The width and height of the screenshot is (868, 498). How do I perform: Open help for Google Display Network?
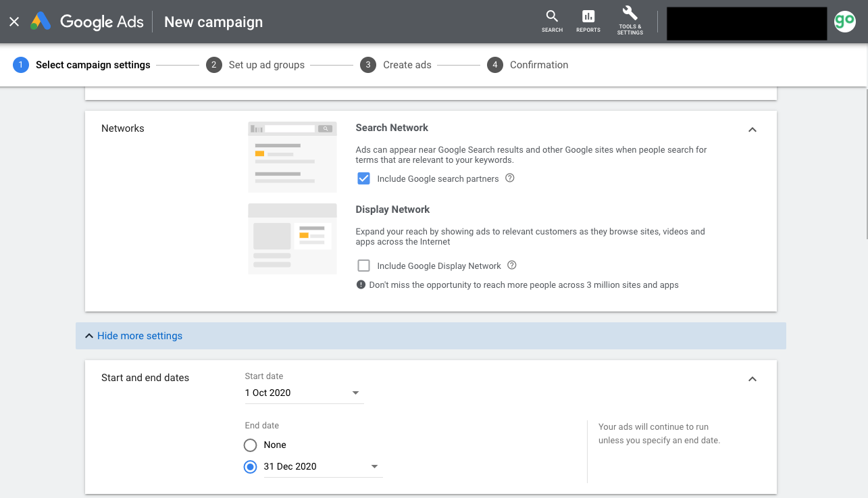512,266
